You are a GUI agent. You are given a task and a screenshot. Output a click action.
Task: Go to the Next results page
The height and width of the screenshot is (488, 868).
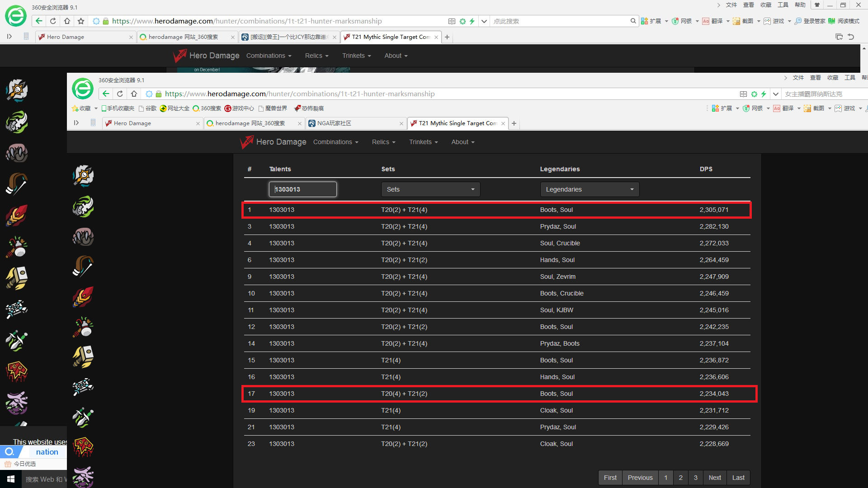715,478
